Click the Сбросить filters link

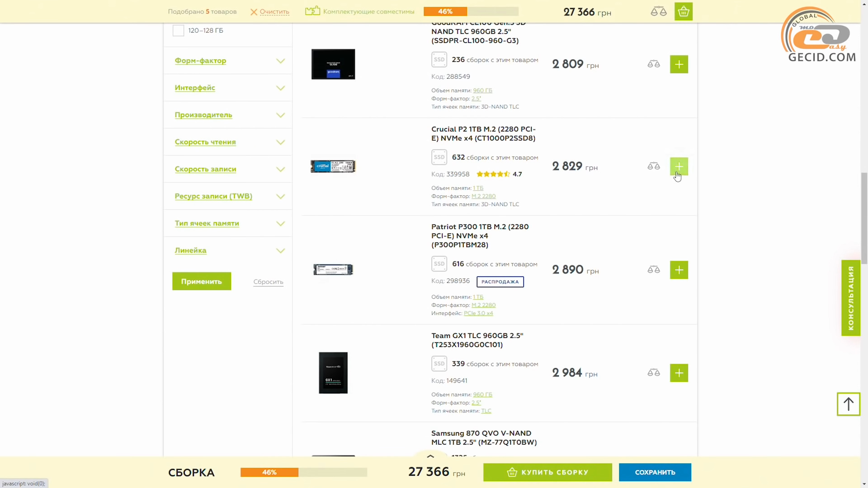(x=268, y=282)
